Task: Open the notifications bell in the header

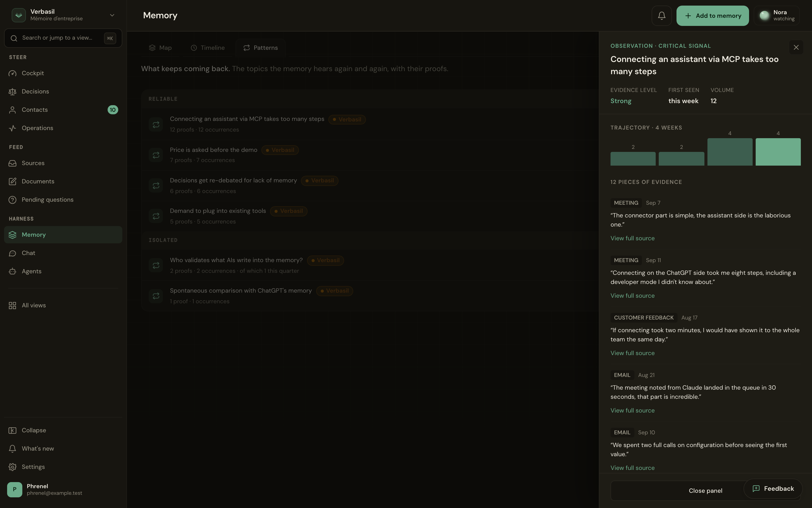Action: [x=661, y=16]
